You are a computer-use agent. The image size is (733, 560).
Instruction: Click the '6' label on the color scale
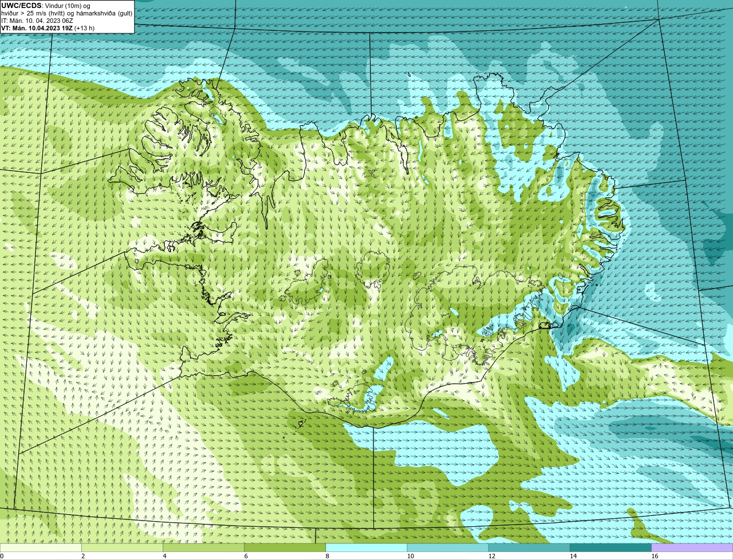246,556
